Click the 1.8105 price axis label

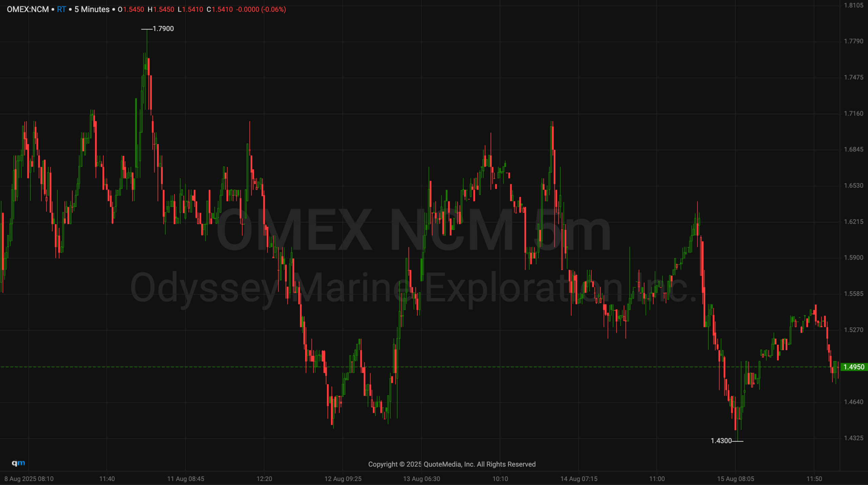(853, 5)
